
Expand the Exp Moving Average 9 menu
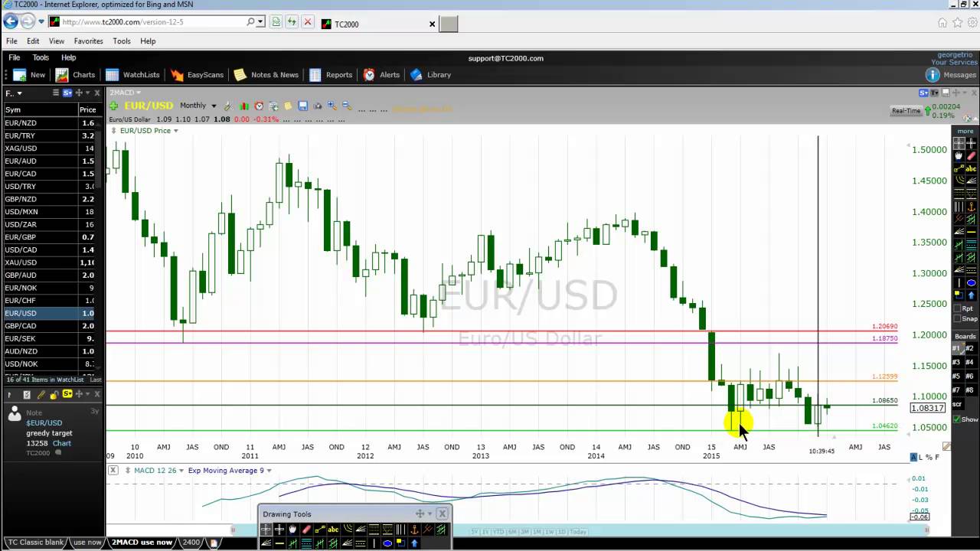pyautogui.click(x=269, y=471)
